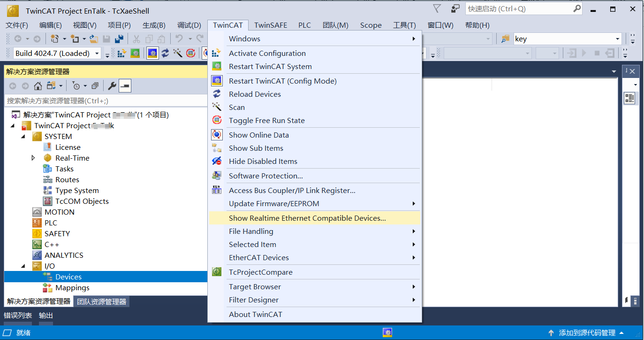The image size is (644, 340).
Task: Click the notifications funnel icon in title bar
Action: (x=437, y=9)
